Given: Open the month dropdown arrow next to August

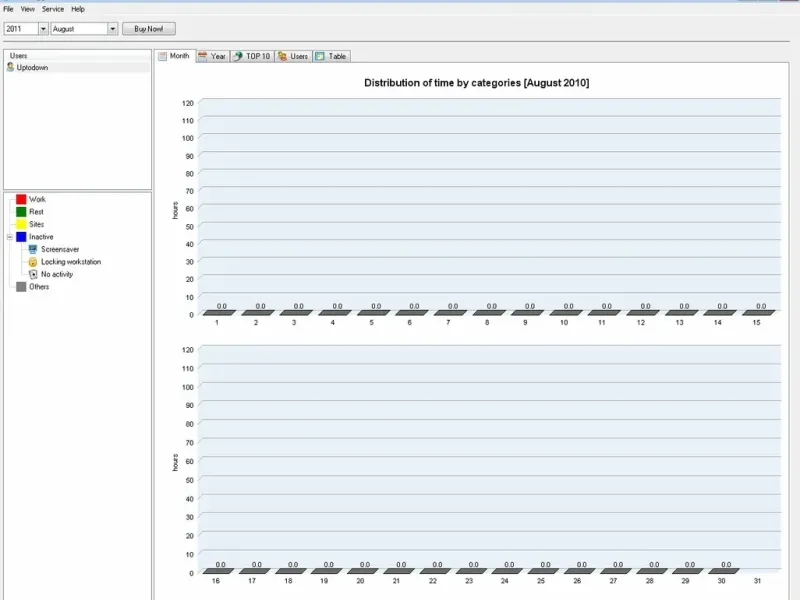Looking at the screenshot, I should tap(113, 29).
